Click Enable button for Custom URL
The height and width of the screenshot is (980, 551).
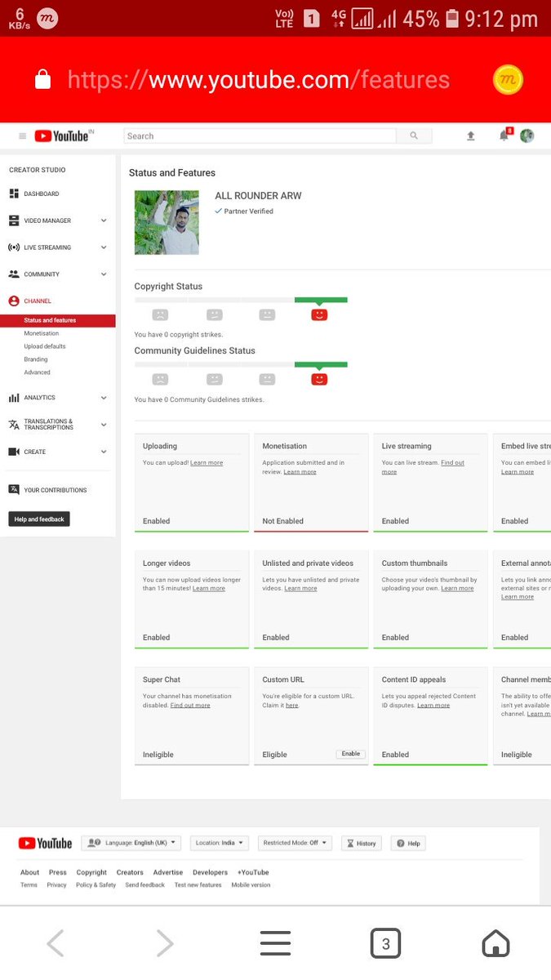coord(351,754)
